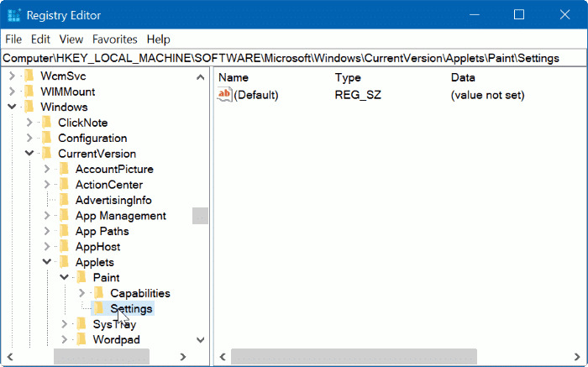Click the values pane scroll right arrow
Screen dimensions: 588x367
coord(577,357)
